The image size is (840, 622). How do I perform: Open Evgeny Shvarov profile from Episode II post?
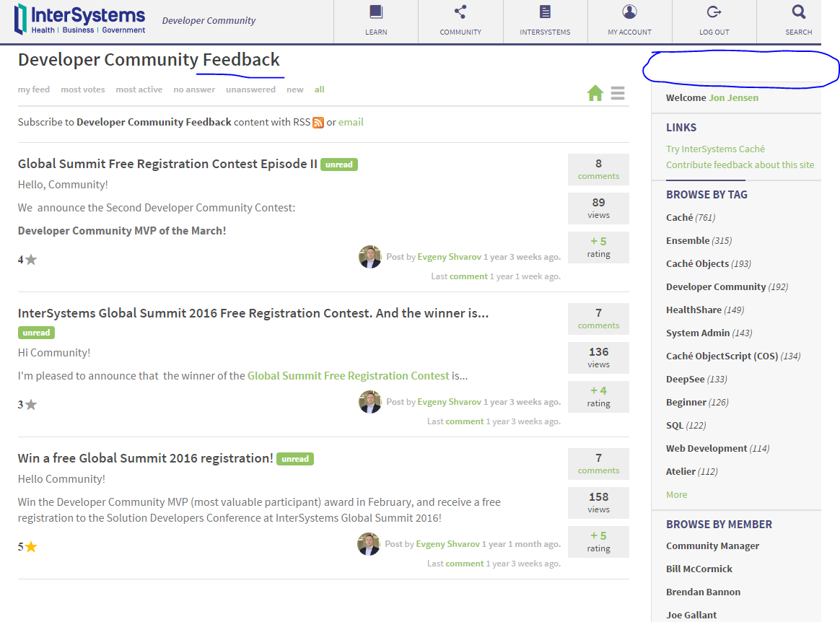point(449,257)
